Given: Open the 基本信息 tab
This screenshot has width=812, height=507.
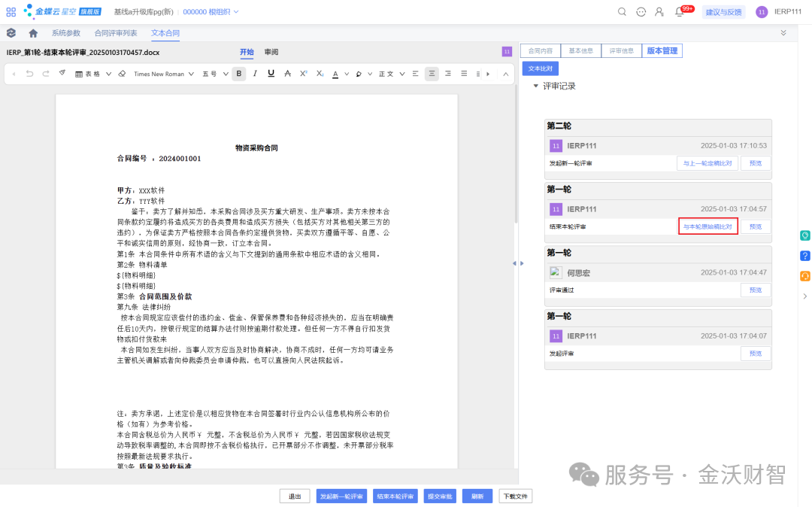Looking at the screenshot, I should [581, 50].
